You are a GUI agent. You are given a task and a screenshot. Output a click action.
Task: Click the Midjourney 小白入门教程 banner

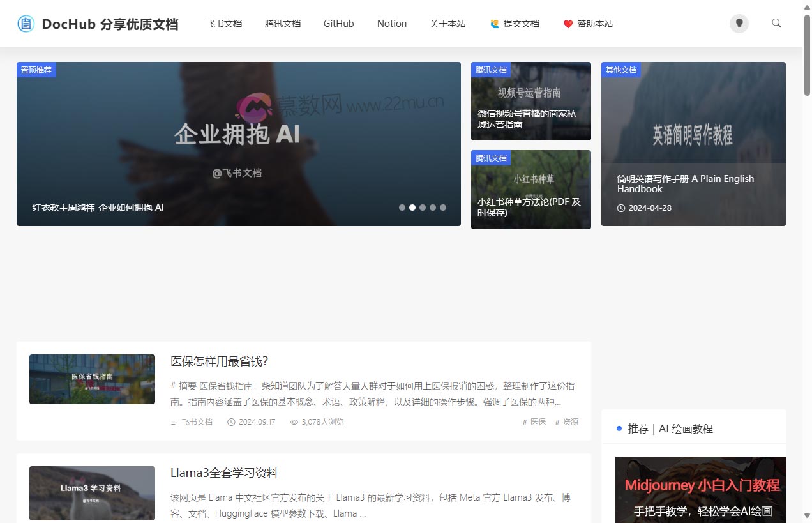(x=701, y=490)
